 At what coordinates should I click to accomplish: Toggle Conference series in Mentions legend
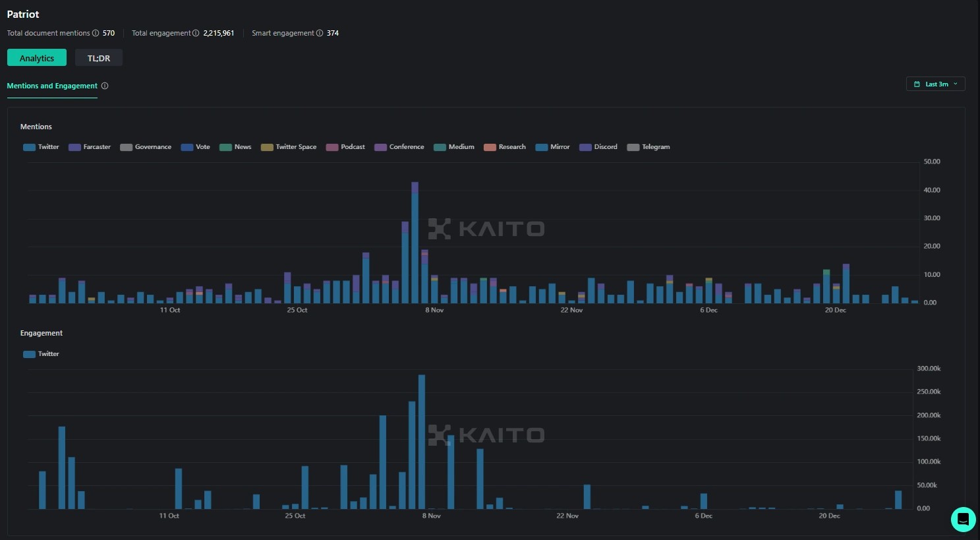click(x=399, y=147)
